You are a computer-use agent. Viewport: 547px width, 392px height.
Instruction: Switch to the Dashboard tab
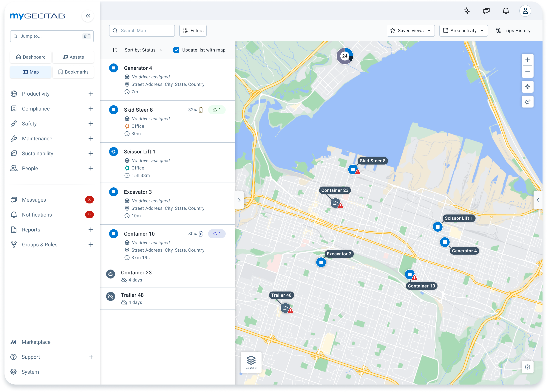pyautogui.click(x=31, y=57)
